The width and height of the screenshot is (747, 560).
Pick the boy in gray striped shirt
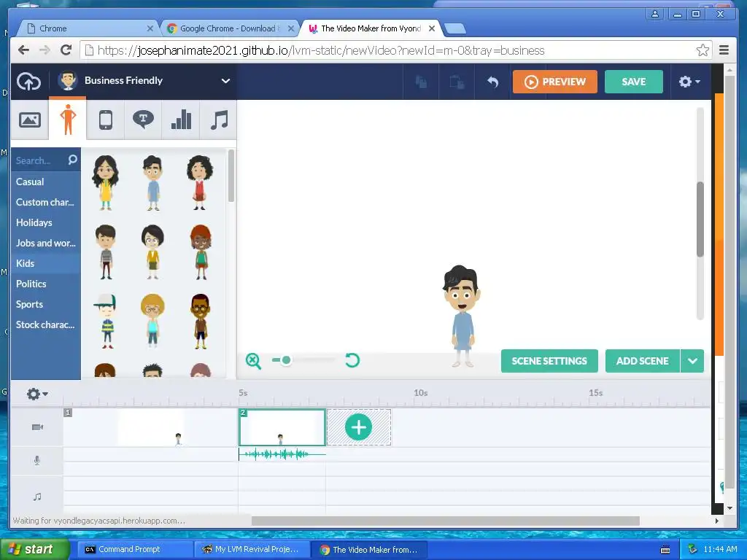pyautogui.click(x=105, y=252)
